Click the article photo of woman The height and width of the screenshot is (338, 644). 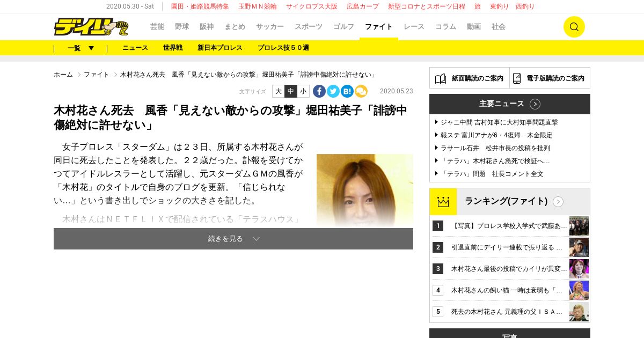pos(365,191)
